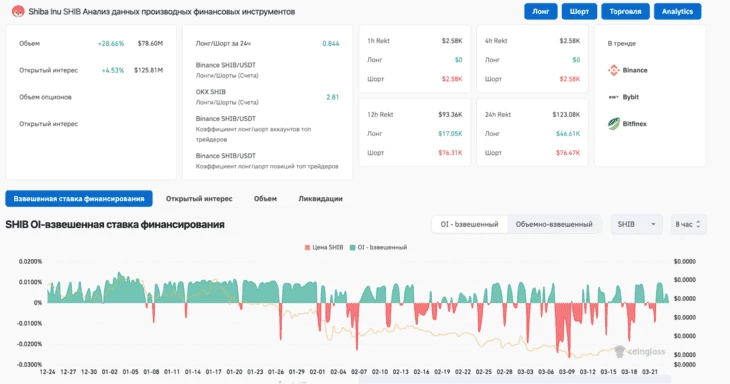Switch to Взвешенная ставка финансирования tab

[x=79, y=199]
